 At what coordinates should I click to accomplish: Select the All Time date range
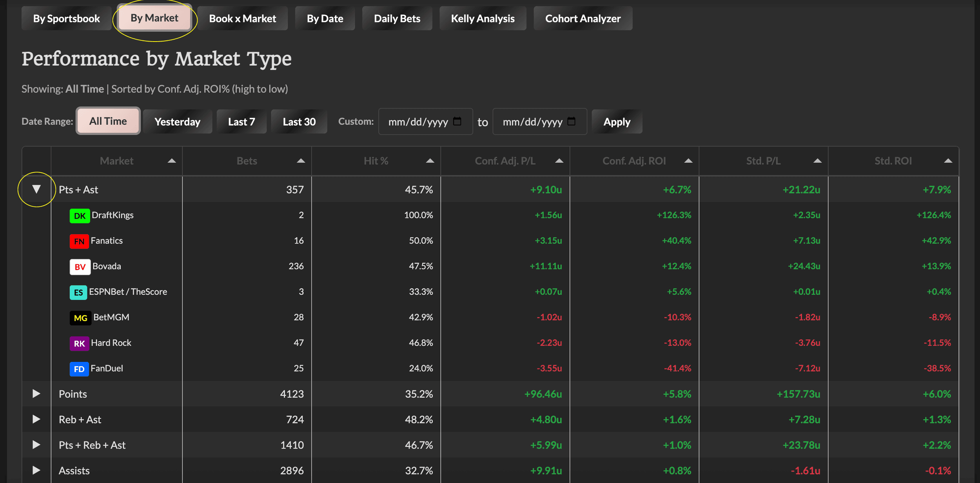[108, 122]
